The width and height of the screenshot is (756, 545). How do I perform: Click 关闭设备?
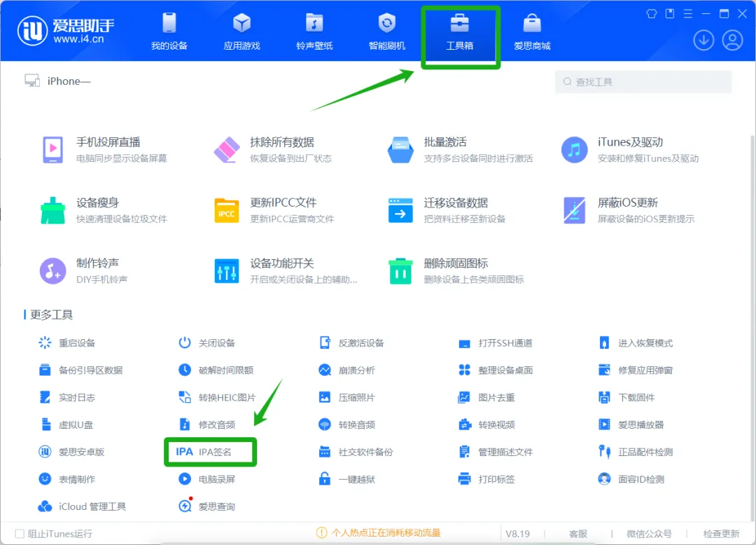206,343
